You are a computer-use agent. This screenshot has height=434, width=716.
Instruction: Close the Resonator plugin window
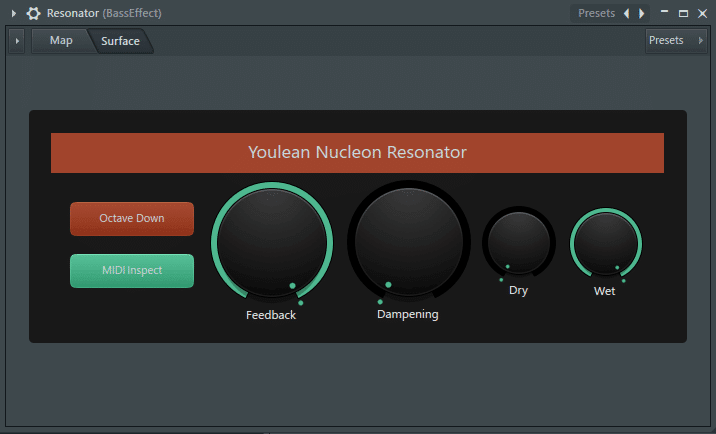702,13
